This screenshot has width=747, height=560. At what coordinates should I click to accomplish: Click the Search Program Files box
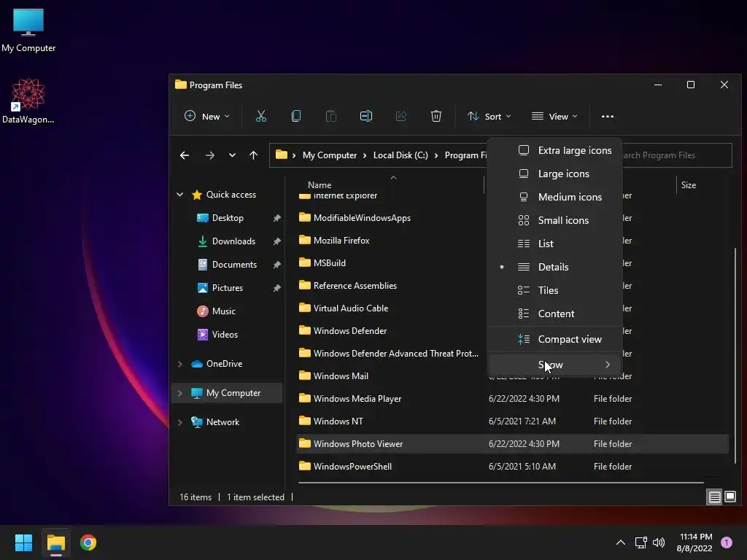pyautogui.click(x=677, y=155)
